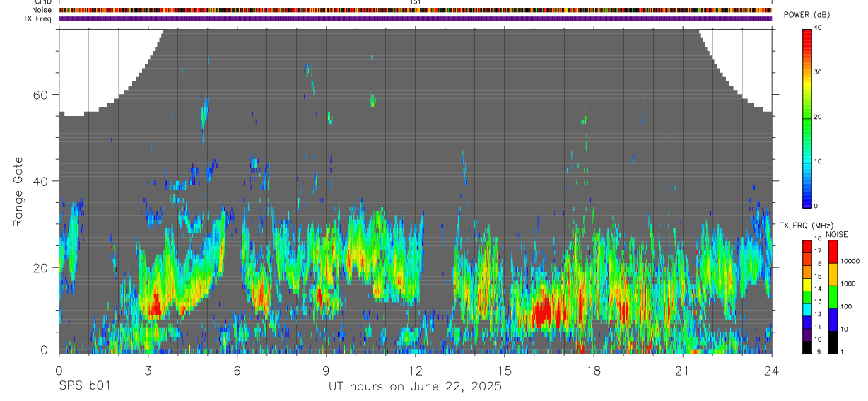Click the blue 0 dB end of power colorbar
This screenshot has width=868, height=401.
click(x=808, y=202)
